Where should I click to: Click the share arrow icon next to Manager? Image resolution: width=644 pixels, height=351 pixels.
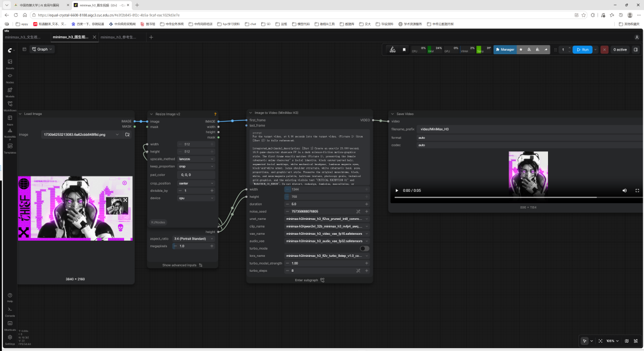click(x=546, y=49)
